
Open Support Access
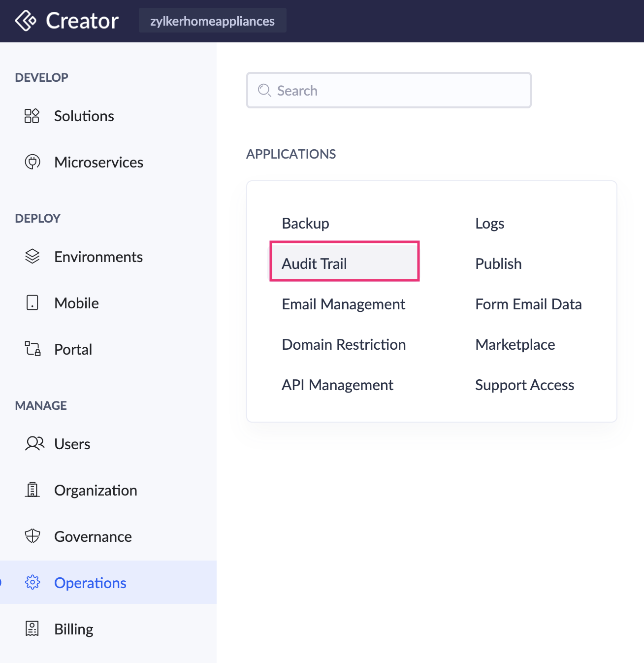coord(524,385)
